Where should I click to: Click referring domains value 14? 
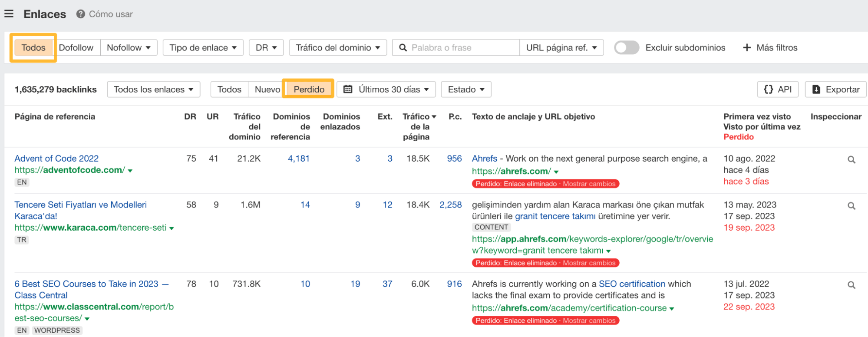305,205
